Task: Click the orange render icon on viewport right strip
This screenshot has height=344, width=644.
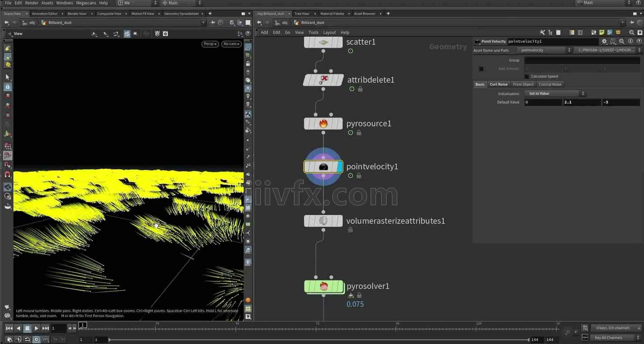Action: coord(248,300)
